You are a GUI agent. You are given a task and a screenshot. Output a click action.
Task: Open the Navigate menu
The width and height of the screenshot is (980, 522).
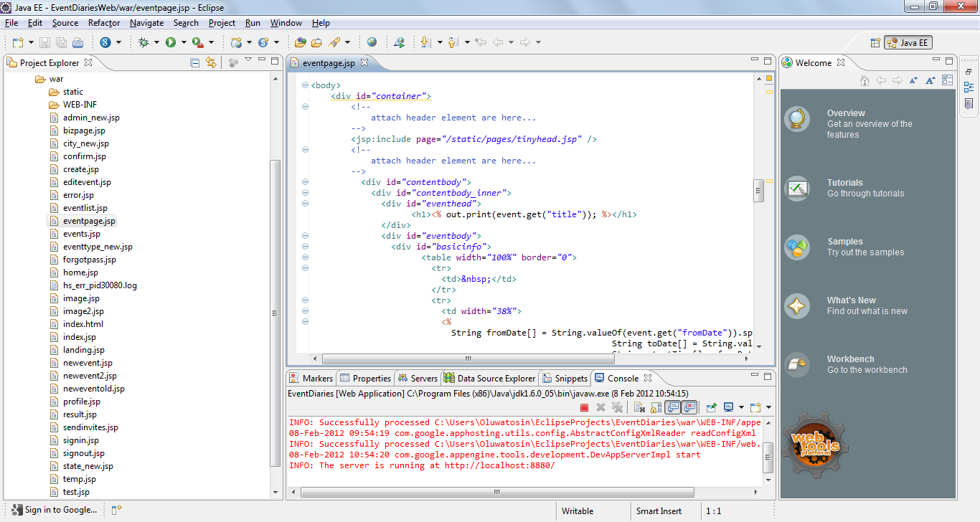tap(146, 23)
